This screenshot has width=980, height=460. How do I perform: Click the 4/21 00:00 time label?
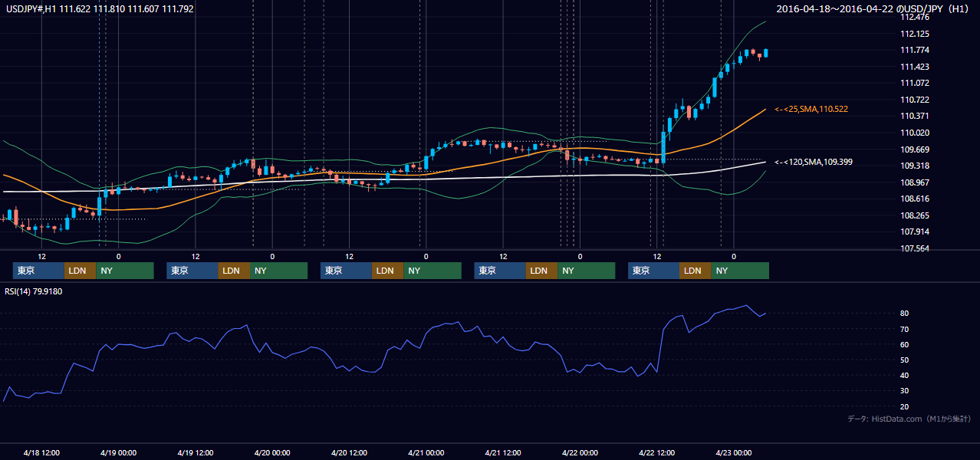point(426,452)
